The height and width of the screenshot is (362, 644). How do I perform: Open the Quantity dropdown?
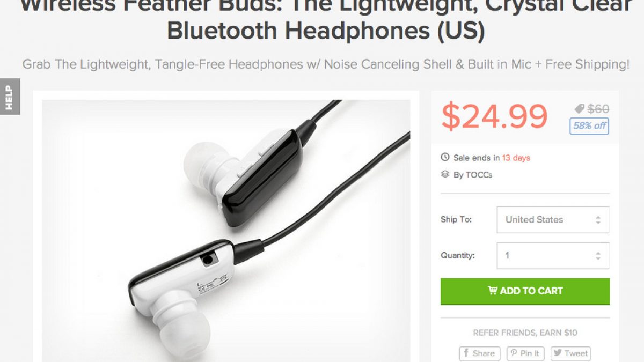click(x=553, y=256)
